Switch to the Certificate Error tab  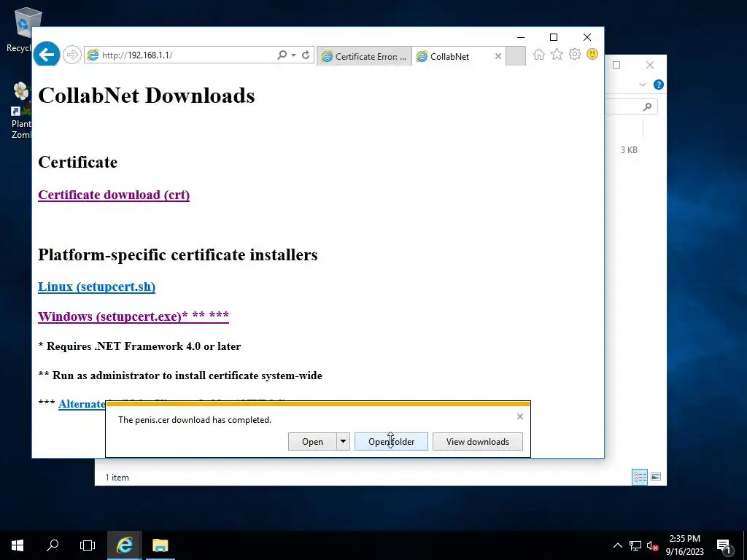(x=364, y=56)
